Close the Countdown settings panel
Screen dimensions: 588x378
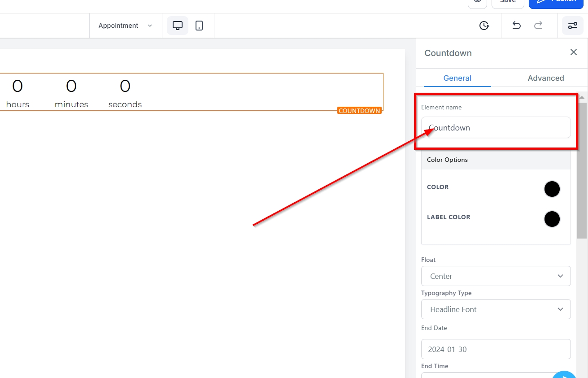pyautogui.click(x=573, y=52)
